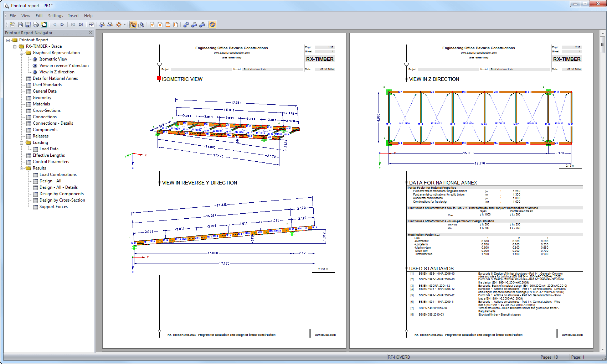The height and width of the screenshot is (364, 607).
Task: Save the printout report with the floppy icon
Action: [x=28, y=25]
